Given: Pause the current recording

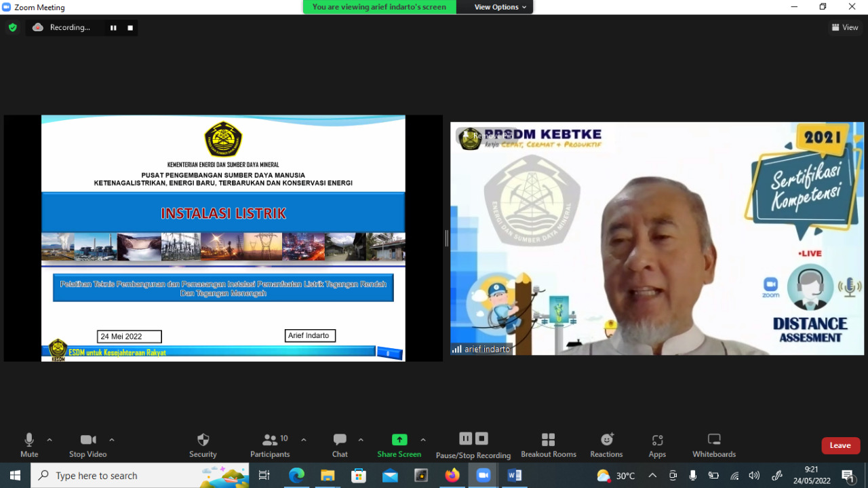Looking at the screenshot, I should (x=465, y=438).
